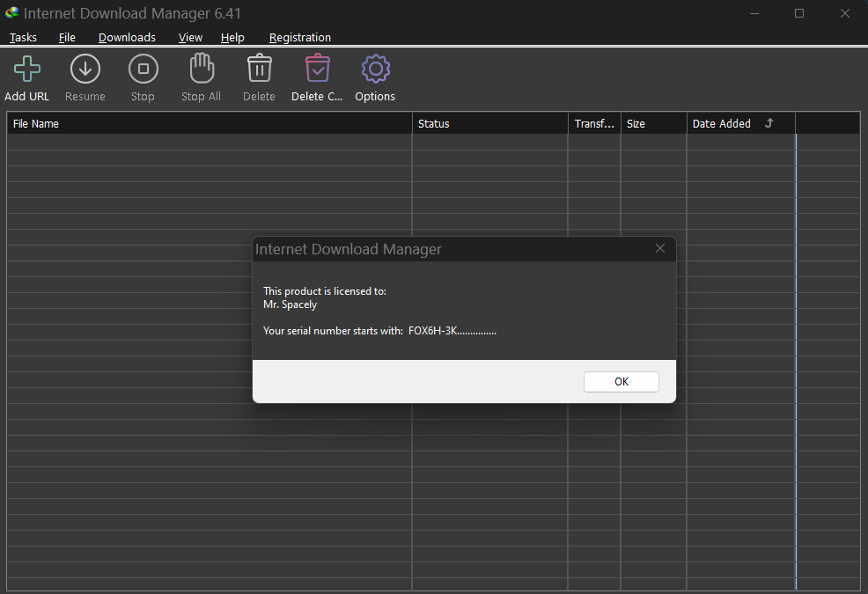Confirm the license dialog with OK
This screenshot has width=868, height=594.
pos(622,381)
